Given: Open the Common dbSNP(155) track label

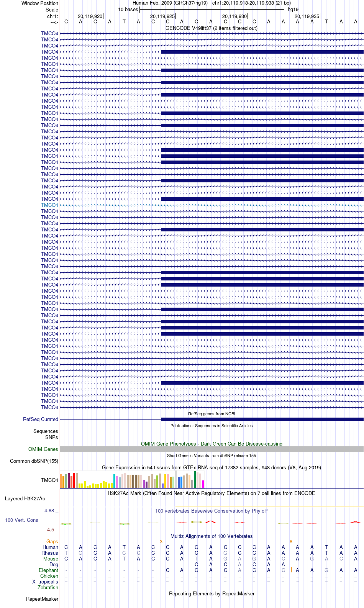Looking at the screenshot, I should (34, 461).
